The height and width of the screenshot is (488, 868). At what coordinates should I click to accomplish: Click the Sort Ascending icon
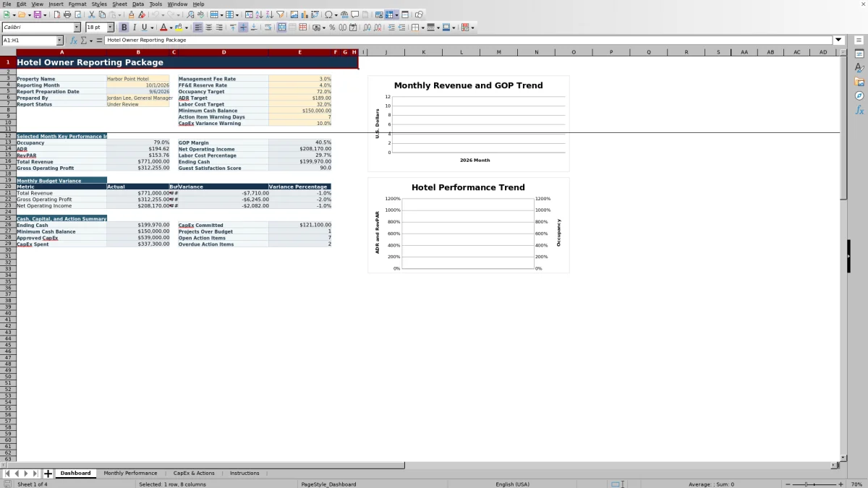[x=260, y=14]
